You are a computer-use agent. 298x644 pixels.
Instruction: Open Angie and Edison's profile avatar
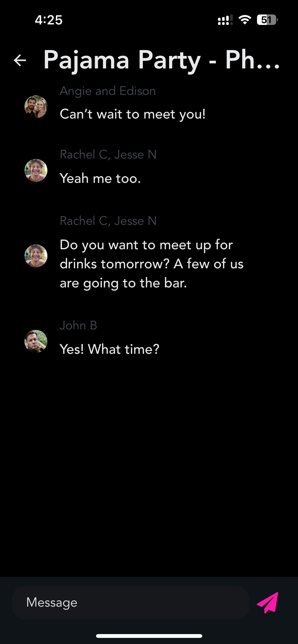(36, 107)
